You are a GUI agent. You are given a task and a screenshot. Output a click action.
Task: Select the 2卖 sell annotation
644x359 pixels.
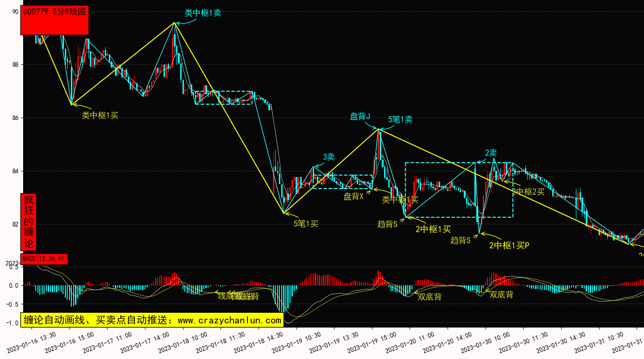coord(491,152)
